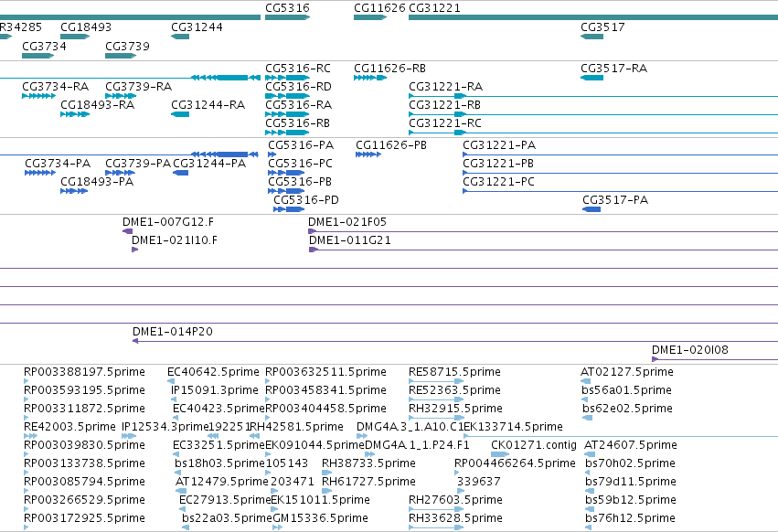
Task: Select protein CG3517-PA
Action: (591, 209)
